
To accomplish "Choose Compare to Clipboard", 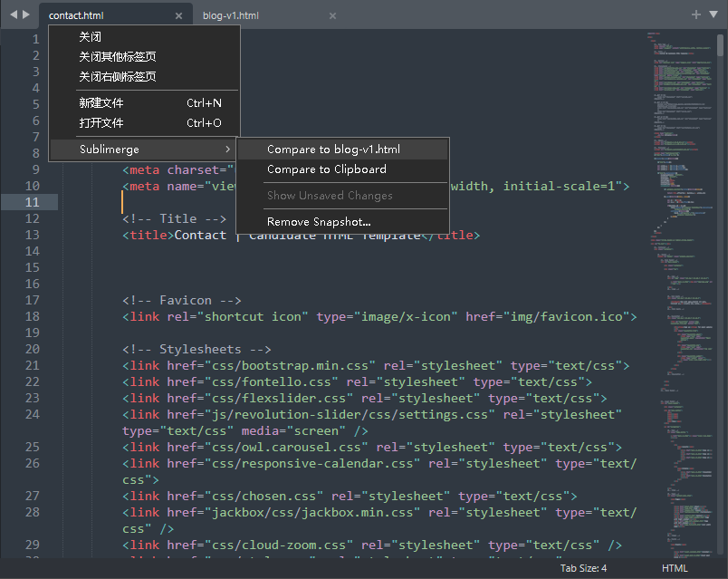I will pyautogui.click(x=325, y=169).
